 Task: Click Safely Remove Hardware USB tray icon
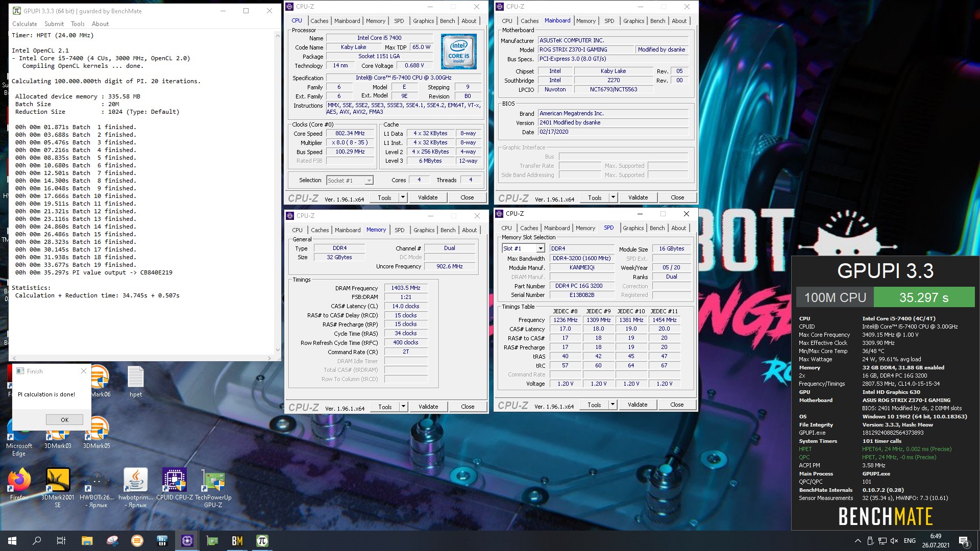click(870, 541)
